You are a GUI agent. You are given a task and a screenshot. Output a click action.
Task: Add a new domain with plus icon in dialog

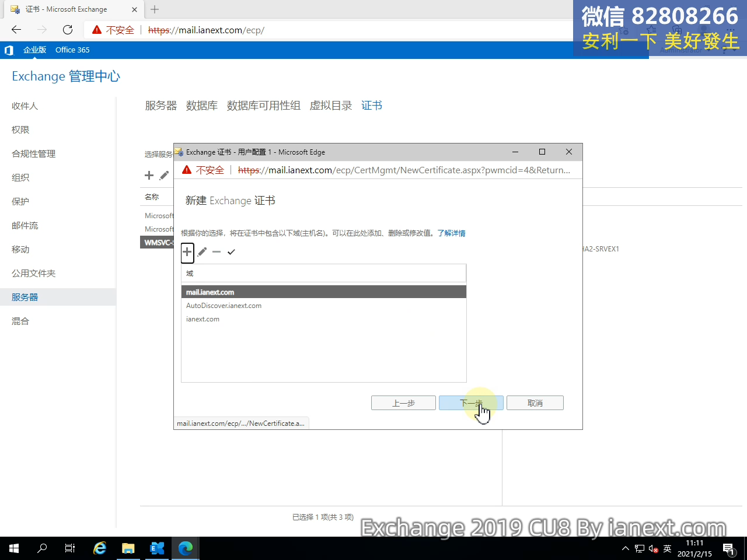pos(187,252)
